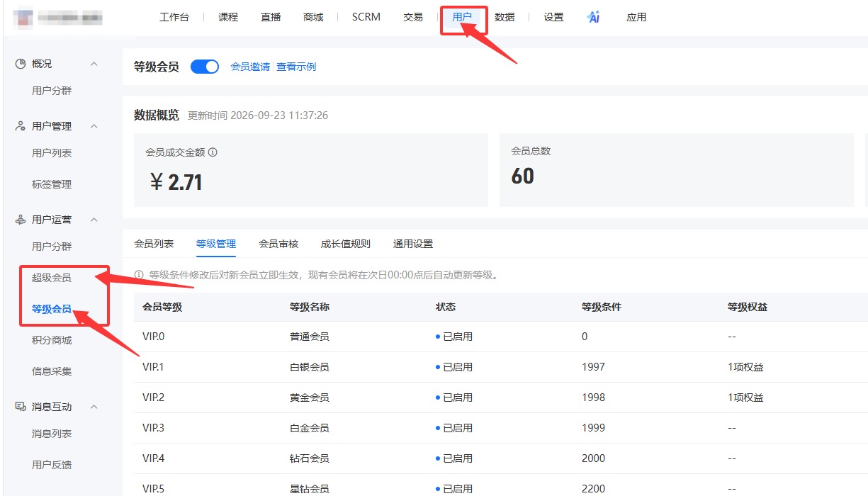The width and height of the screenshot is (868, 496).
Task: Open 标签管理 in the sidebar
Action: point(52,184)
